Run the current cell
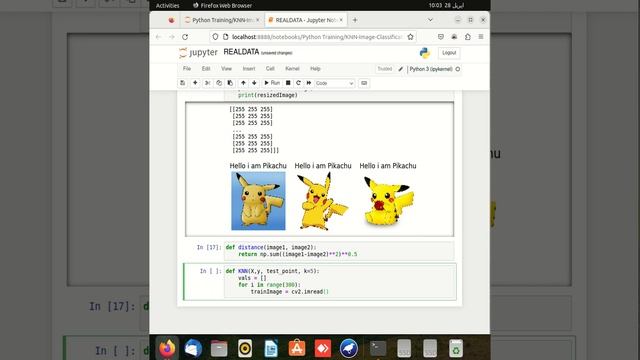This screenshot has width=640, height=360. [272, 83]
